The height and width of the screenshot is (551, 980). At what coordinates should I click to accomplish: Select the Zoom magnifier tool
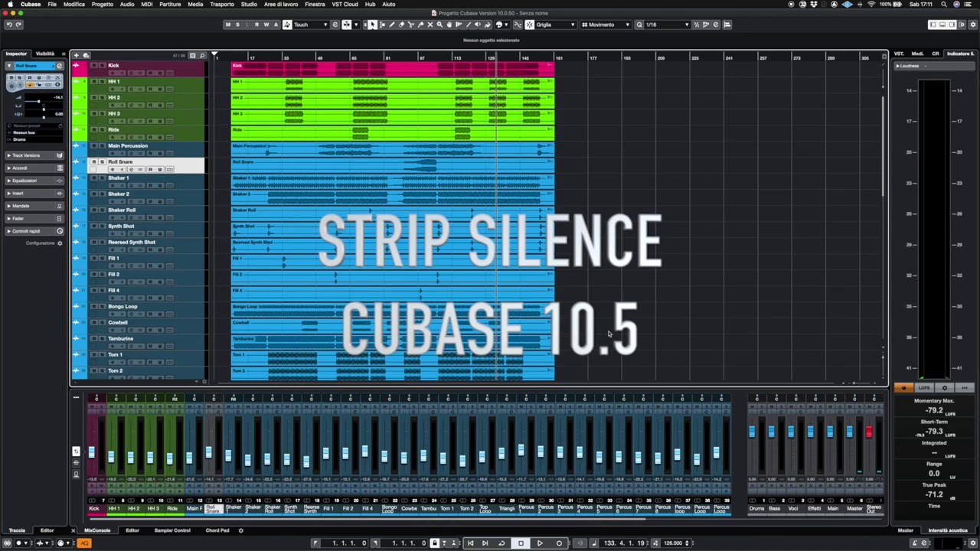[439, 24]
